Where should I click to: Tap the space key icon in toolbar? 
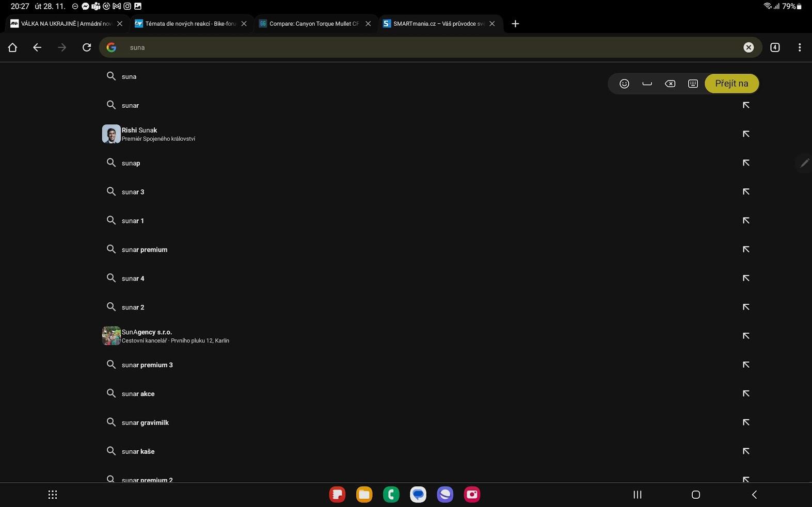click(647, 84)
